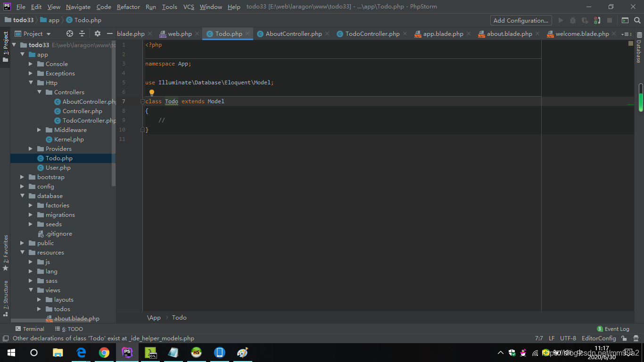Viewport: 644px width, 362px height.
Task: Open the Terminal tool window
Action: (x=30, y=329)
